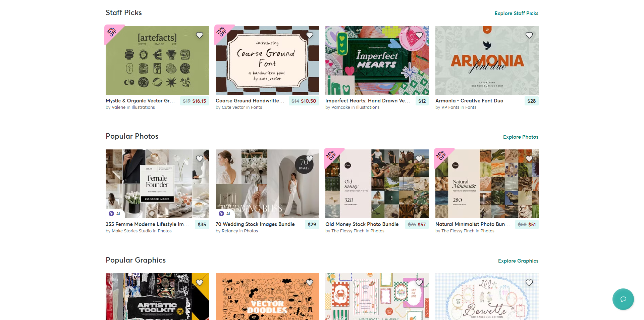Open Photos category under 255 Femme Moderne
The width and height of the screenshot is (644, 320).
tap(165, 231)
